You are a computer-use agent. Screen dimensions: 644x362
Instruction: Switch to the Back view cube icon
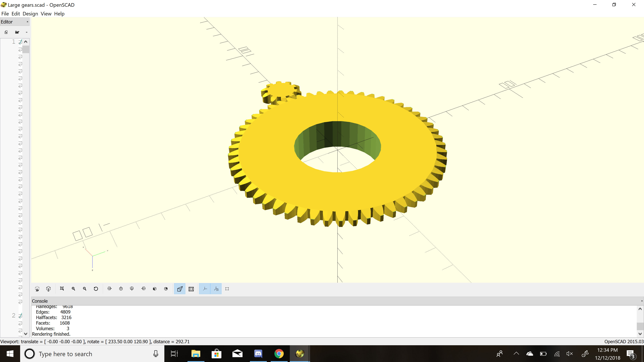coord(166,289)
